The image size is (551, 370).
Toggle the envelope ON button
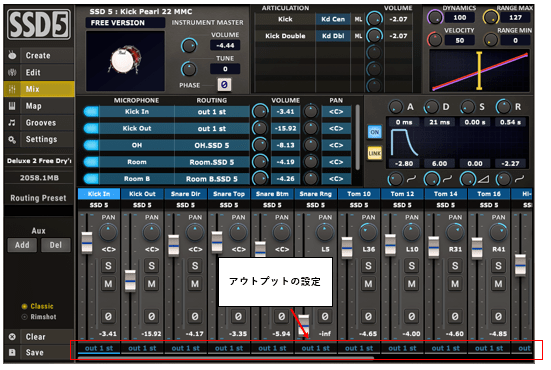[x=375, y=132]
